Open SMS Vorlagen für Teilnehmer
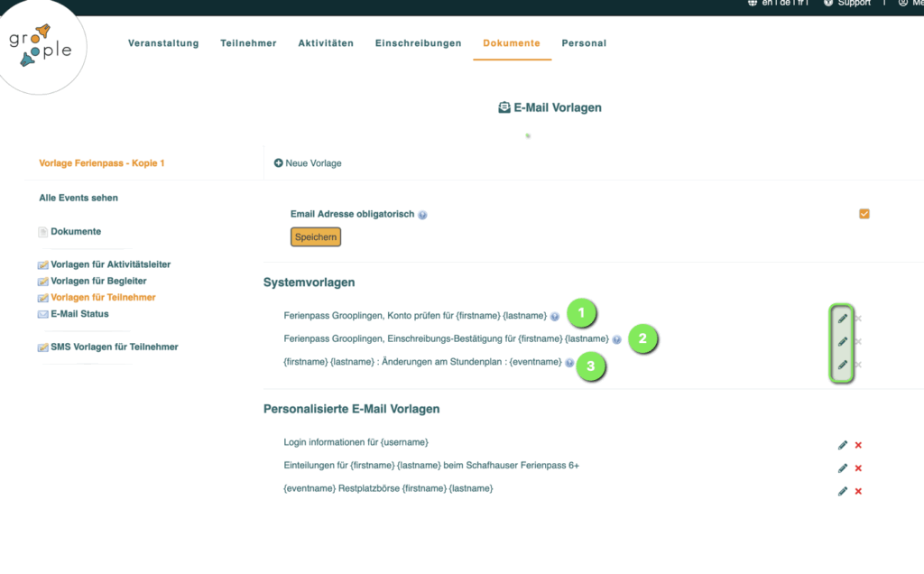 pyautogui.click(x=114, y=347)
